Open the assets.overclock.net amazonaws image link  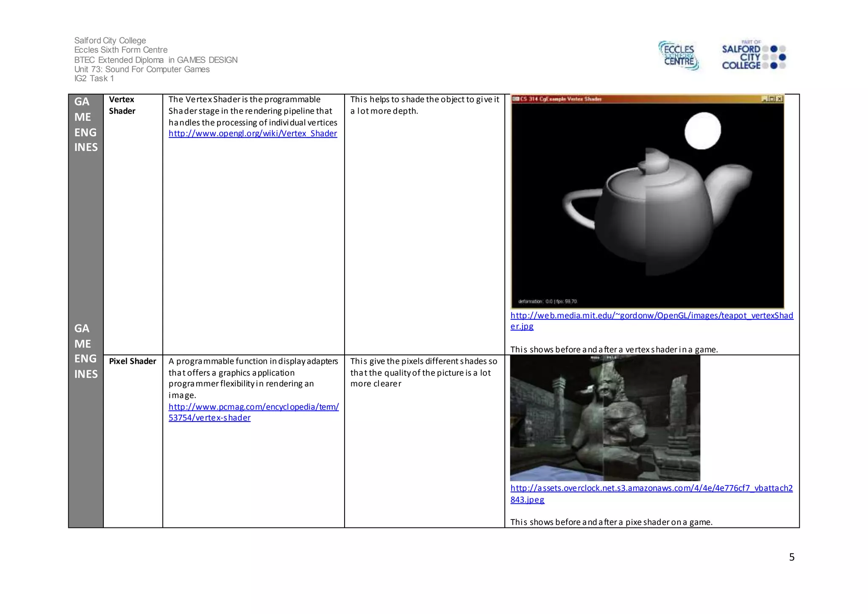(651, 488)
